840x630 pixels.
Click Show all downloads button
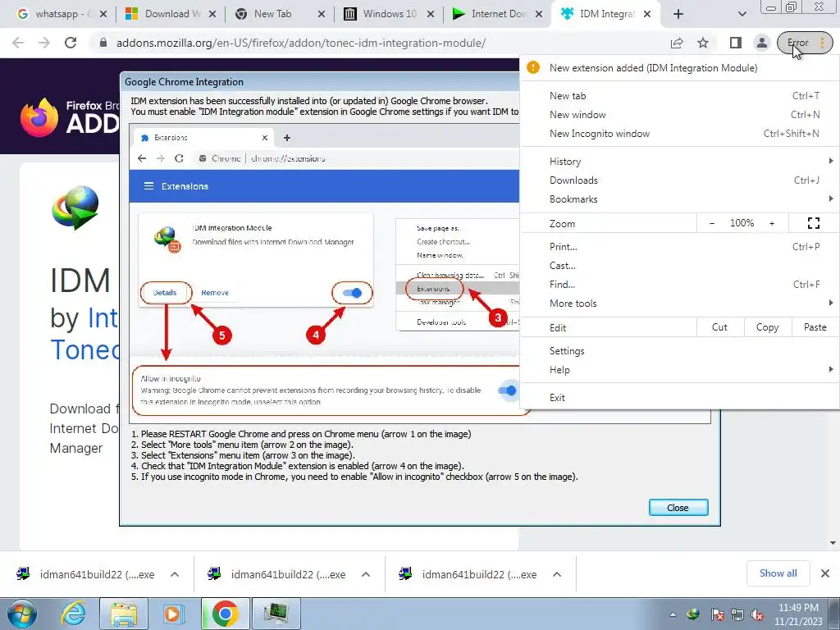(x=778, y=573)
